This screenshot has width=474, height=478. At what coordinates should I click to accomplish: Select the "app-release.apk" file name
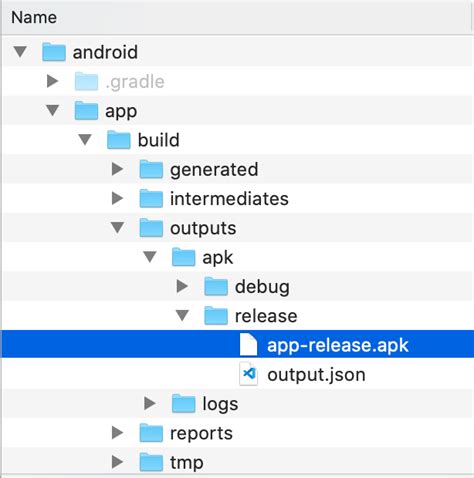(x=338, y=346)
